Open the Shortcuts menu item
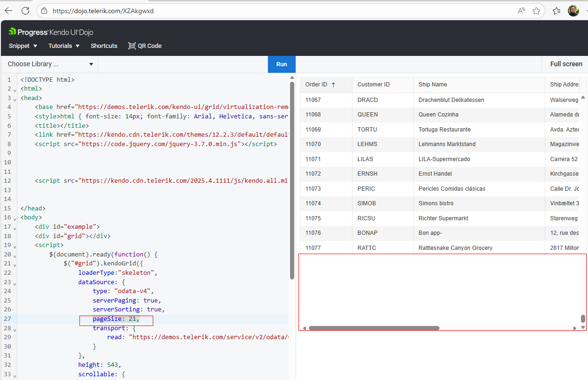This screenshot has width=588, height=380. coord(104,46)
